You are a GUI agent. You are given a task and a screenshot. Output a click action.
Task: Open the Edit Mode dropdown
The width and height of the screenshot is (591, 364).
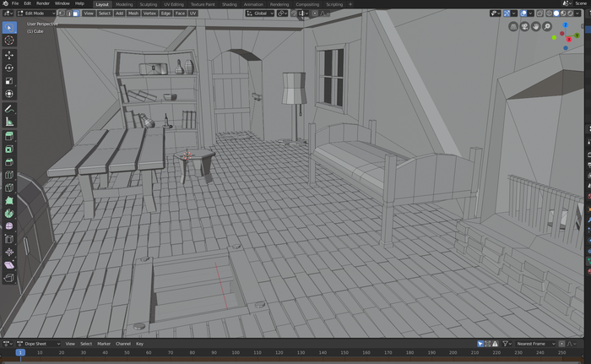tap(37, 14)
